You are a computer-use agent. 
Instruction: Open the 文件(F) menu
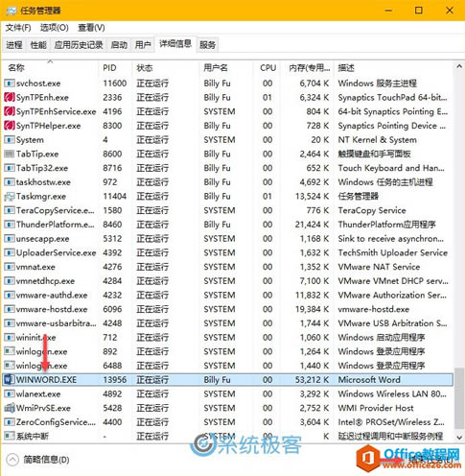(x=18, y=28)
